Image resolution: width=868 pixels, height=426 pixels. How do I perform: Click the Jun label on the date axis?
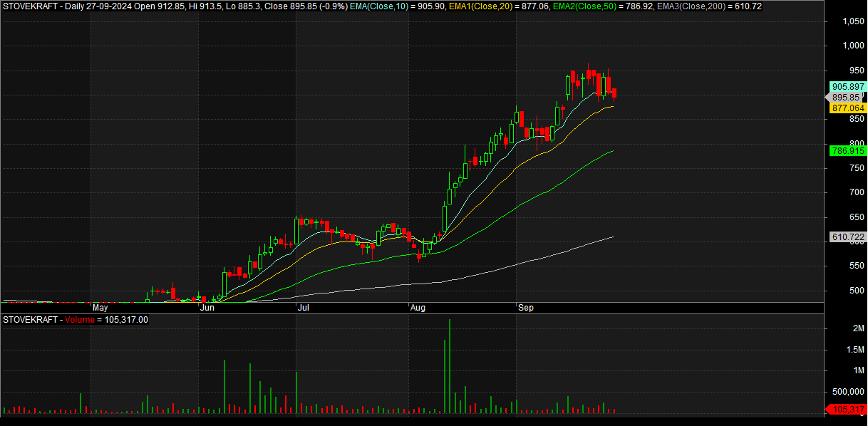tap(207, 308)
